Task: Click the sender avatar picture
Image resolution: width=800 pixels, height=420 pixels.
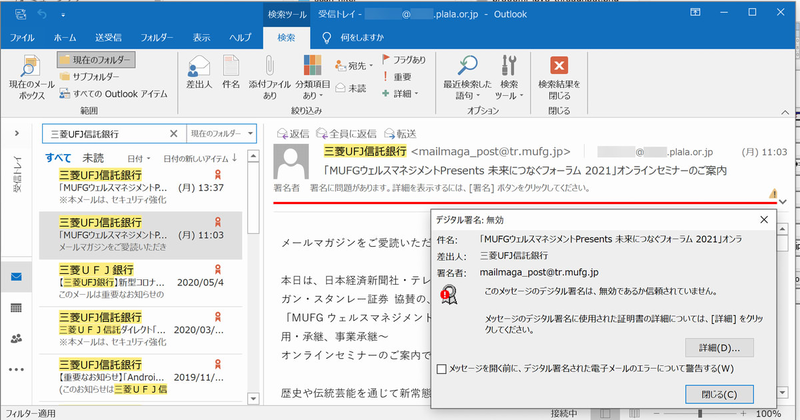Action: (291, 161)
